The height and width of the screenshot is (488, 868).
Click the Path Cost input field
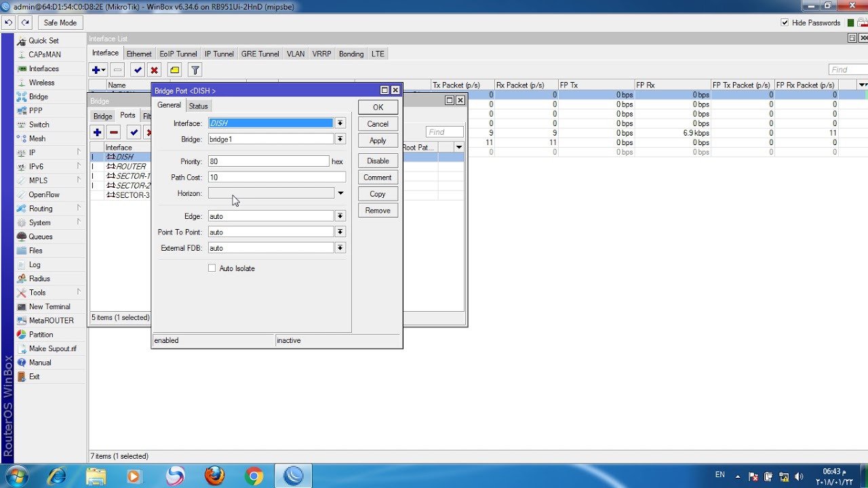point(277,177)
